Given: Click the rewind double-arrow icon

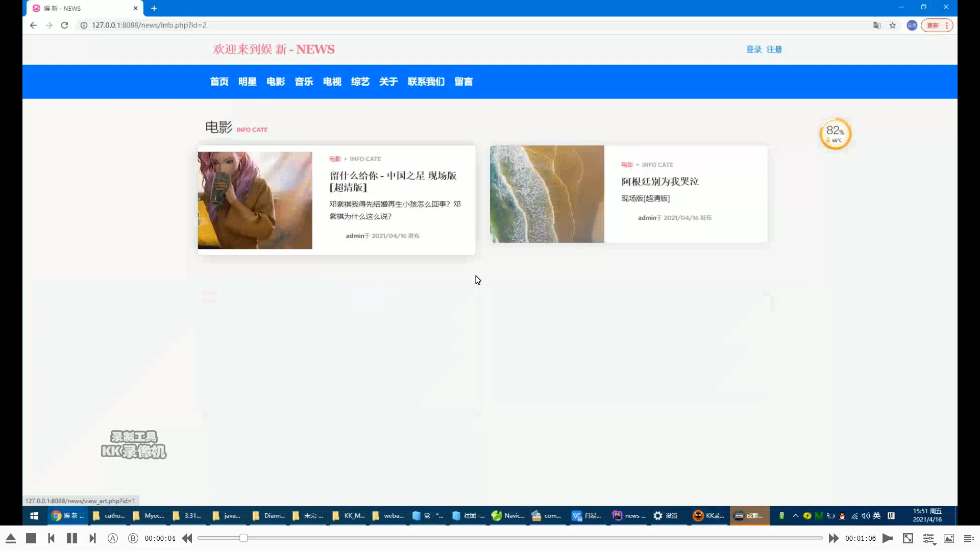Looking at the screenshot, I should [187, 539].
